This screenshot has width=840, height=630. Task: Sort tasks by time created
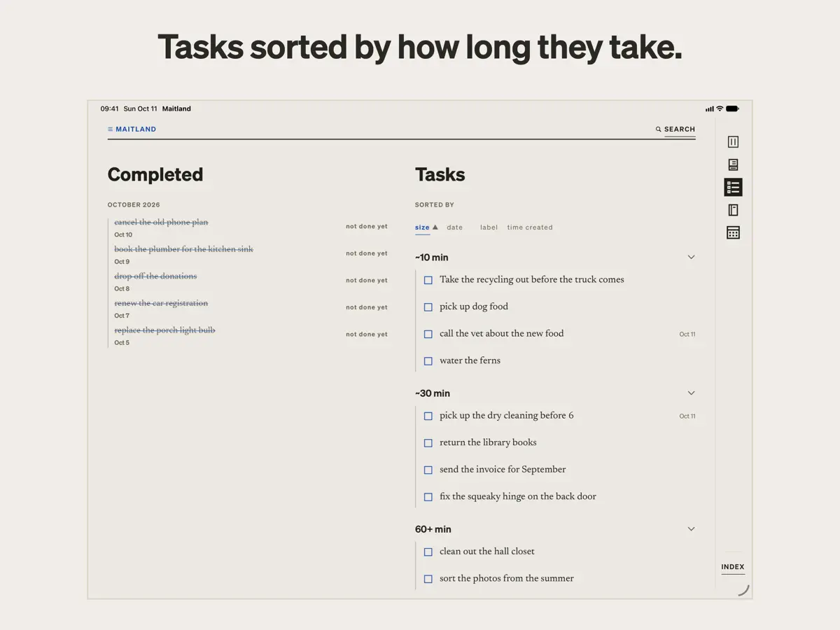point(530,227)
